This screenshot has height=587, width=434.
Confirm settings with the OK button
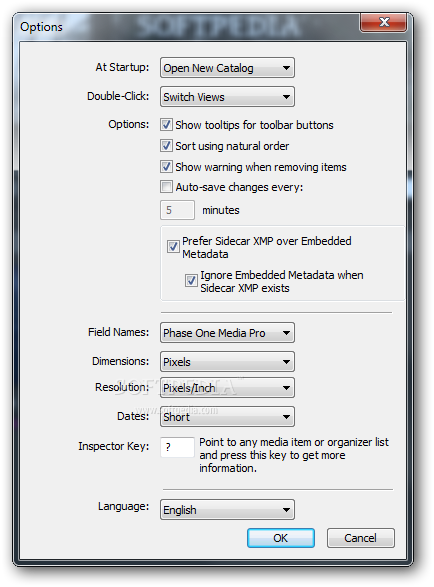tap(280, 538)
